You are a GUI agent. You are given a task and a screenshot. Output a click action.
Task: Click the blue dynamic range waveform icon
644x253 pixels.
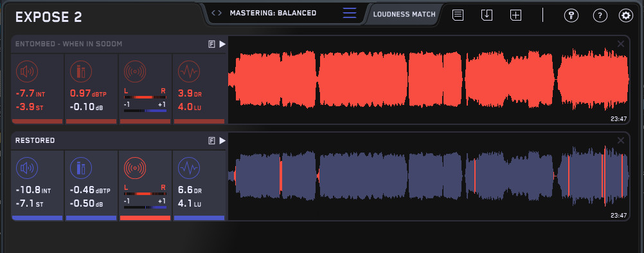188,168
